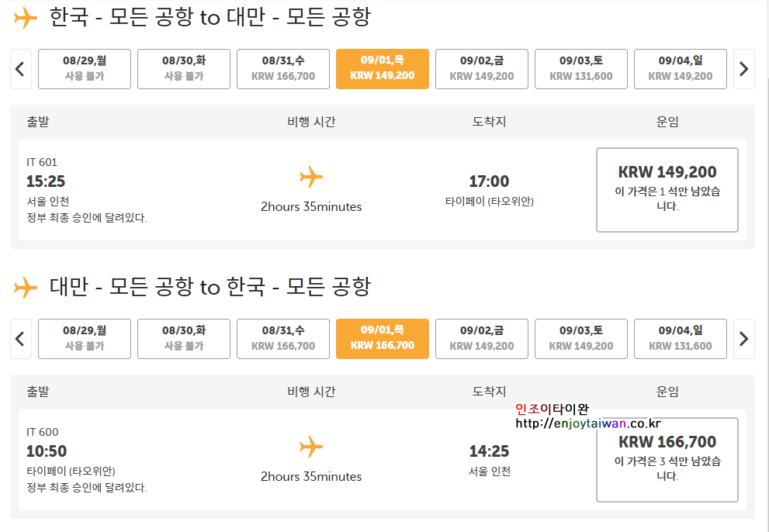Click previous dates arrow for Taiwan to Korea

coord(21,339)
